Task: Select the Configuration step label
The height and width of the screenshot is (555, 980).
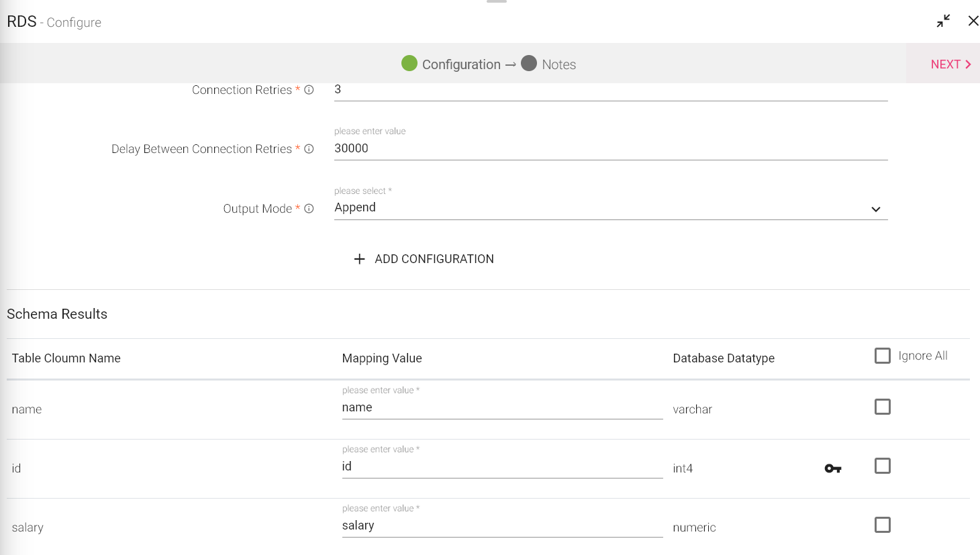Action: (x=461, y=64)
